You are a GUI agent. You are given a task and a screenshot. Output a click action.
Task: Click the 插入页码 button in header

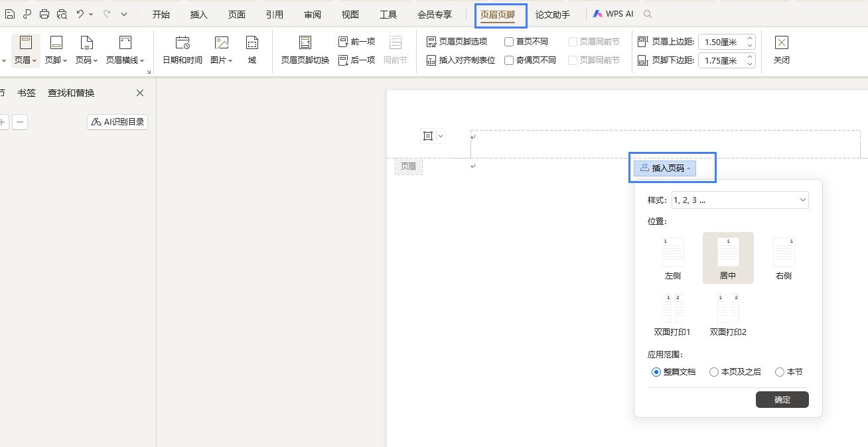(665, 168)
